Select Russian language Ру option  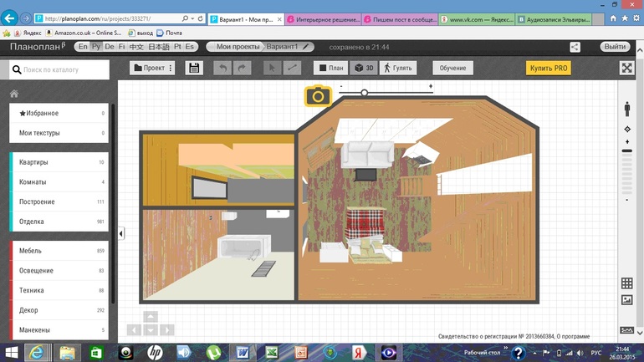click(x=96, y=47)
